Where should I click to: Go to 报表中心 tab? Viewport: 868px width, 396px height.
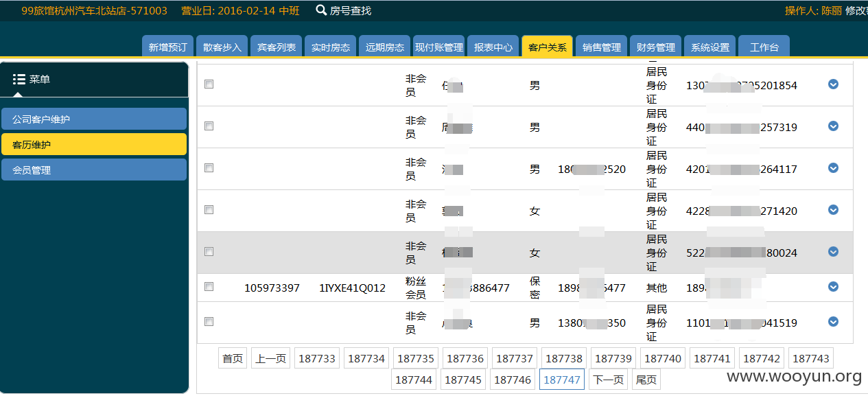coord(493,47)
